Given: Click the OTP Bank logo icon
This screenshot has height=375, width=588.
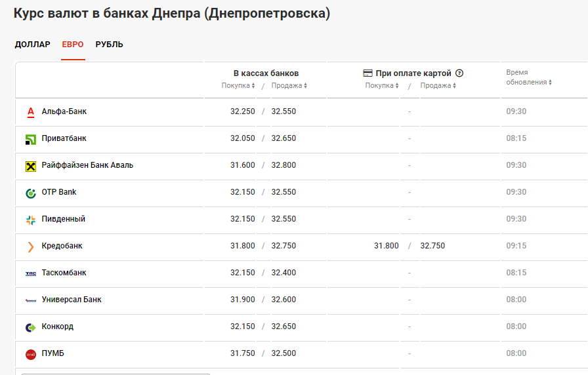Looking at the screenshot, I should [x=31, y=193].
